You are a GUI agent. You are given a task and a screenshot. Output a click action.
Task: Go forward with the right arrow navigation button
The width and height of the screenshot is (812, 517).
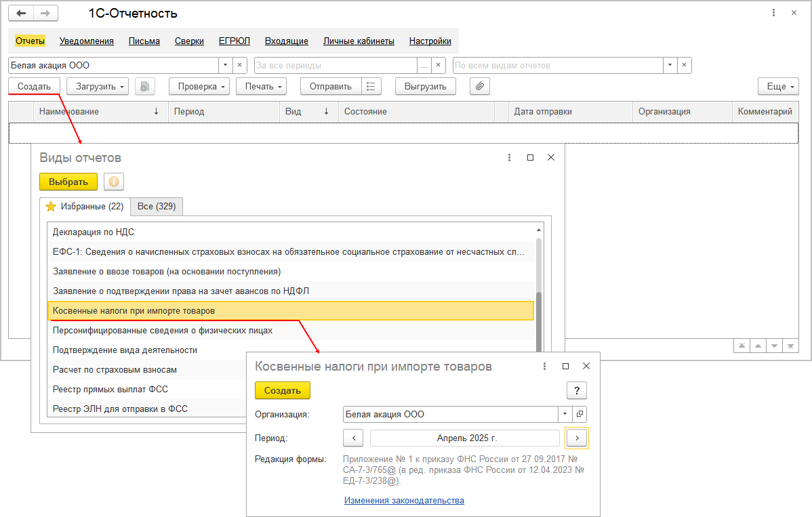click(x=45, y=13)
